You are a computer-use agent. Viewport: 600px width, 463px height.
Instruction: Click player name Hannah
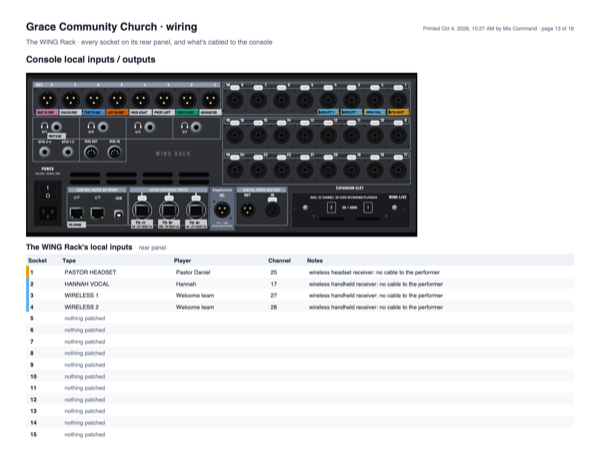186,284
